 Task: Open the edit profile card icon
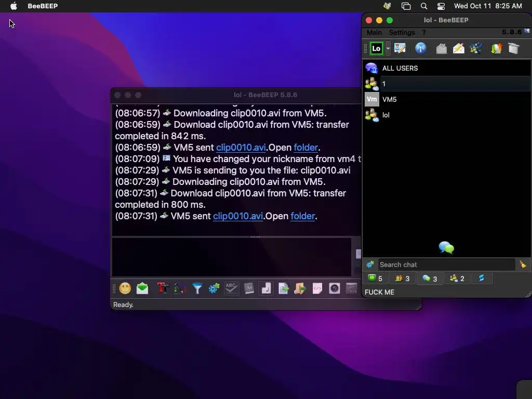(x=400, y=48)
